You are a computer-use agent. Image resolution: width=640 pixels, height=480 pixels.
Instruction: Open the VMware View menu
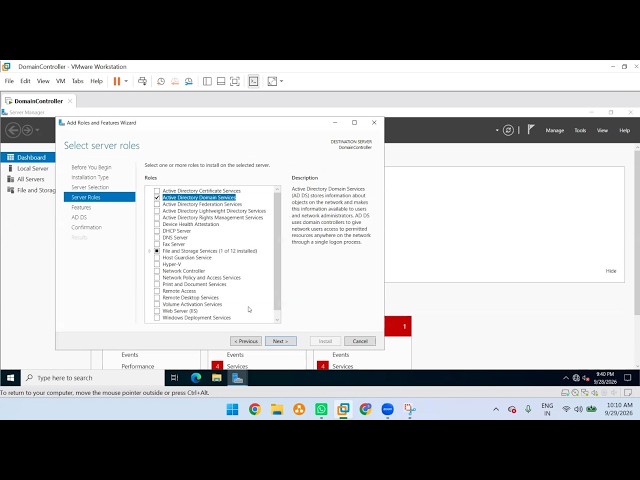coord(43,81)
